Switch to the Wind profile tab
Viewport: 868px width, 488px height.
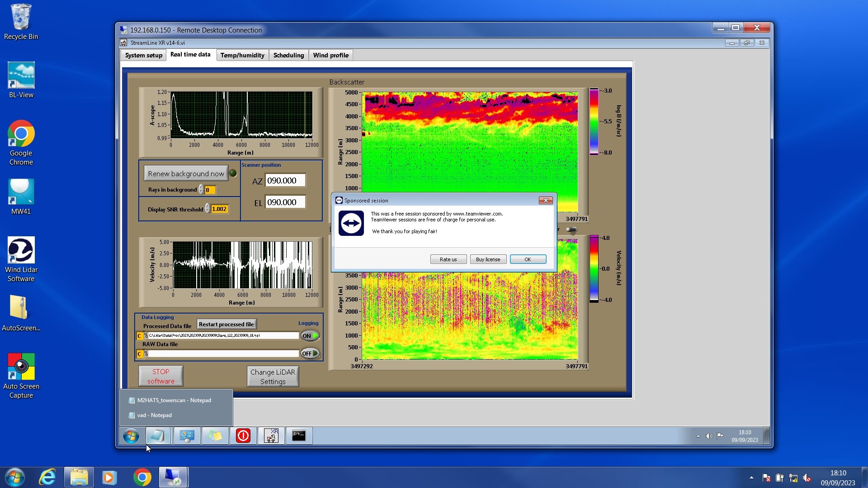[x=330, y=55]
